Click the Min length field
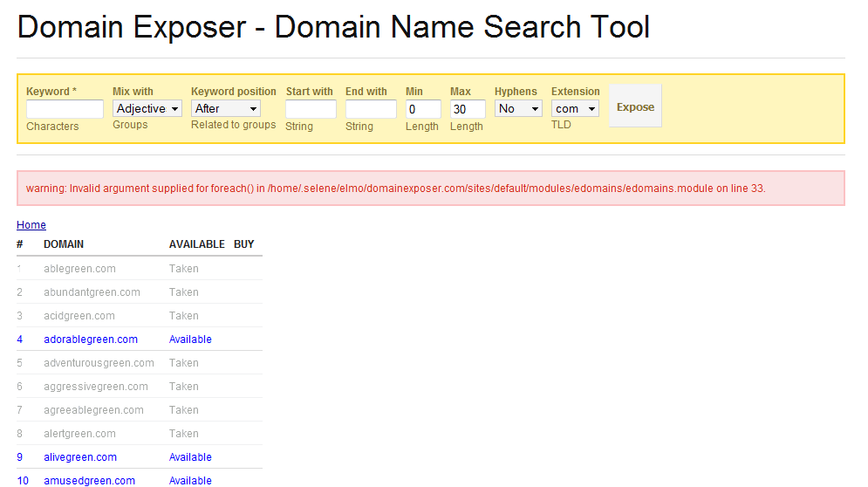Screen dimensions: 868x487 423,109
